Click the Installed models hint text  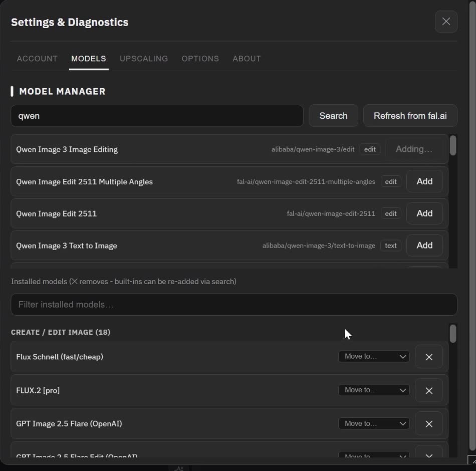(x=124, y=282)
